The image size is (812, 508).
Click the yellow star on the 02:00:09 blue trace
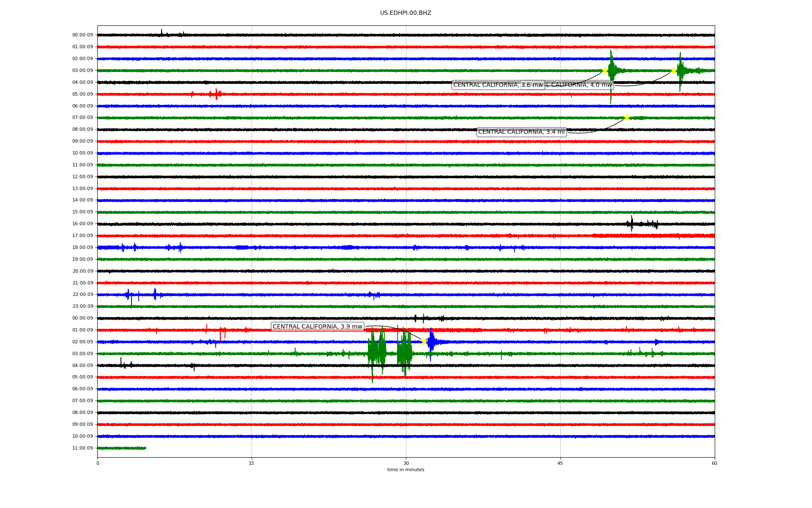tap(424, 342)
